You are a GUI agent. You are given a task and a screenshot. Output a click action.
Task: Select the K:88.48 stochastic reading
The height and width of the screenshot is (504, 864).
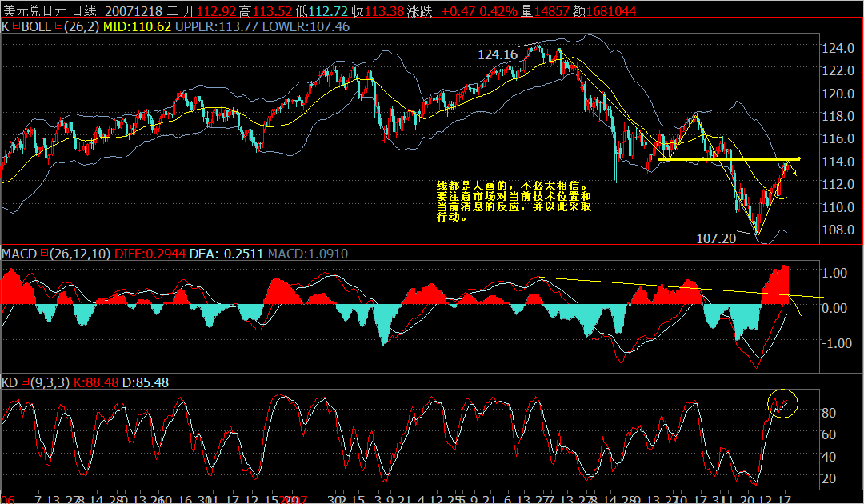click(x=95, y=382)
